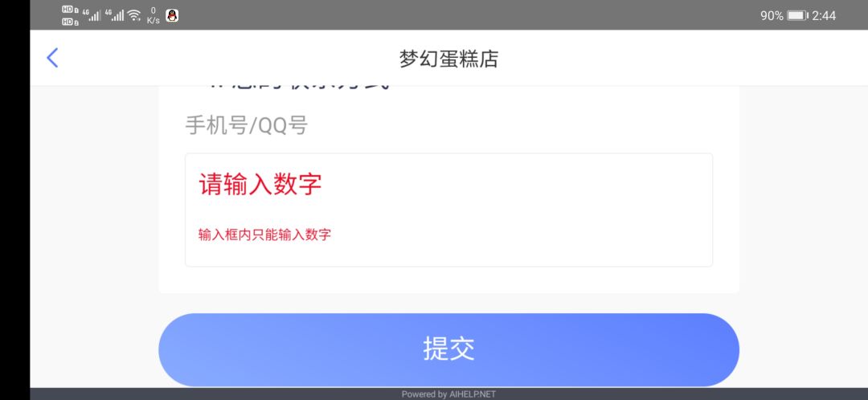Tap the 梦幻蛋糕店 page title
The height and width of the screenshot is (400, 868).
[x=448, y=59]
